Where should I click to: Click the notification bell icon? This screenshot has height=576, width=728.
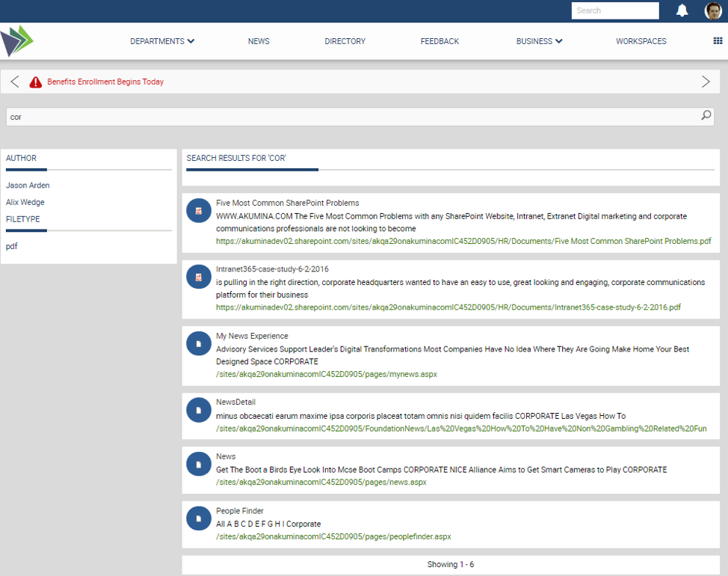682,10
